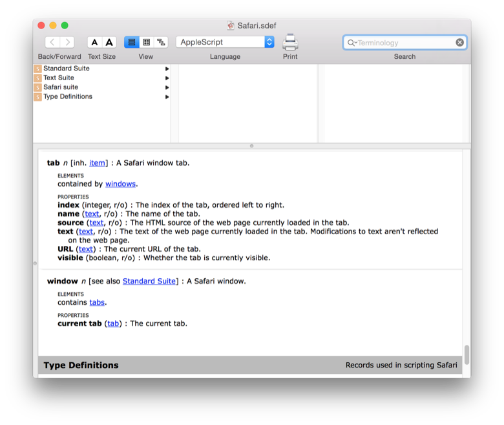This screenshot has width=504, height=425.
Task: Open 'text' type link for URL property
Action: [86, 249]
